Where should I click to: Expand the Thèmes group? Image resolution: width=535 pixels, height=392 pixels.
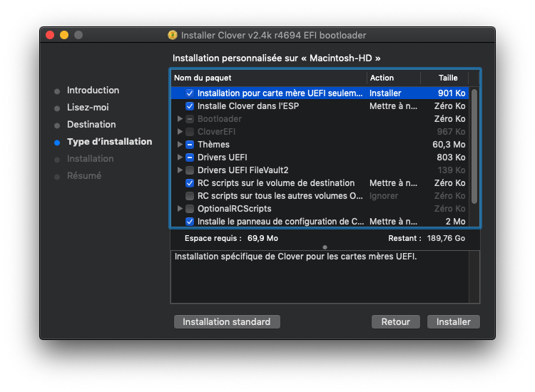click(x=180, y=144)
